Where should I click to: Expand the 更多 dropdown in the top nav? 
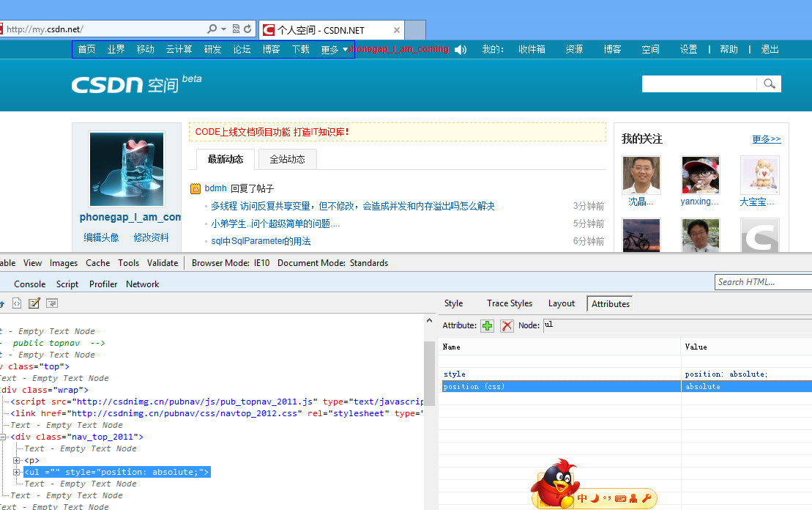pyautogui.click(x=335, y=50)
